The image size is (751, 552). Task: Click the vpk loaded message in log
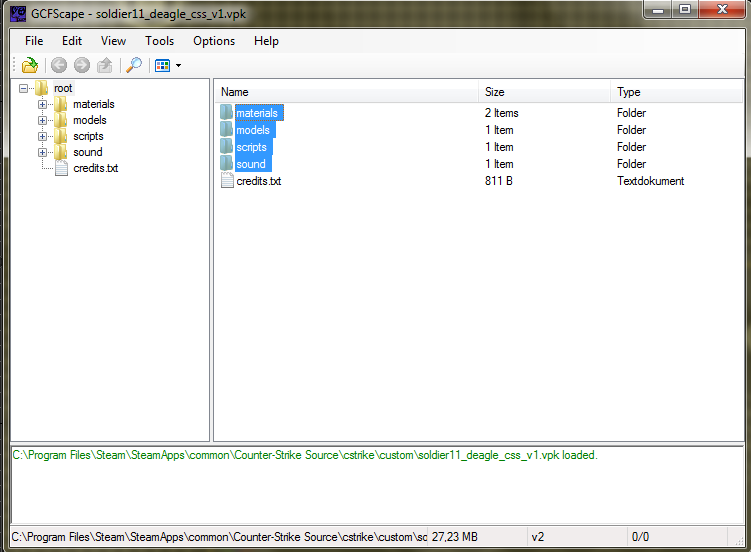pos(305,455)
